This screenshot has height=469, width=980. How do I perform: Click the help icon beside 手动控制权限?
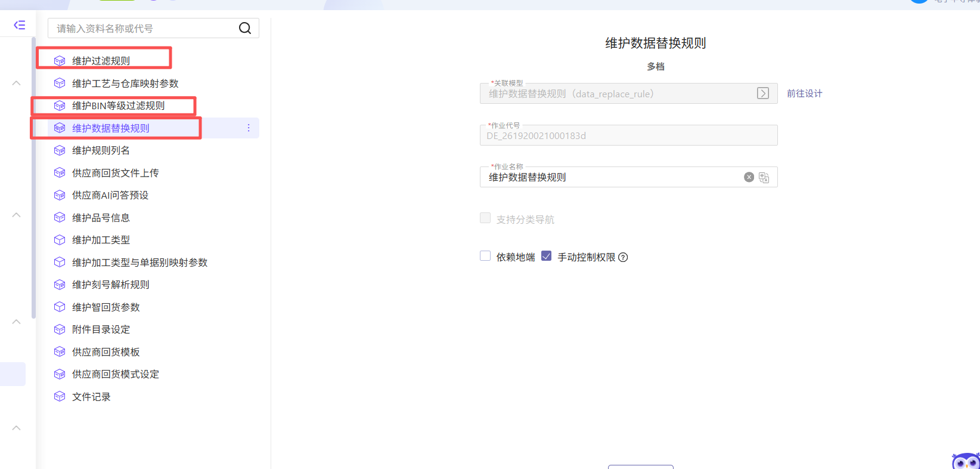click(x=623, y=257)
